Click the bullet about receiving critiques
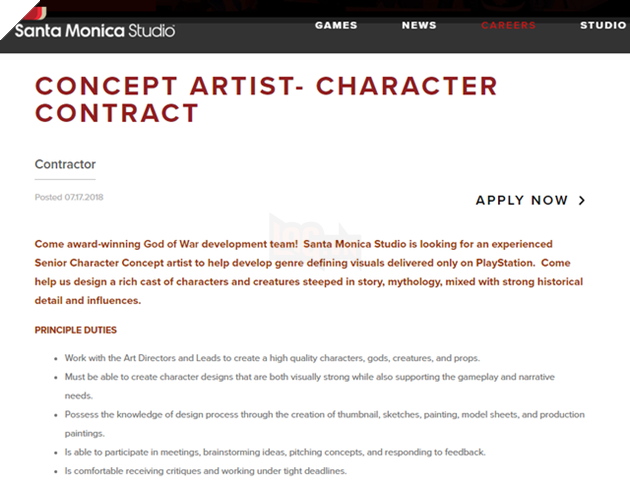 coord(206,471)
